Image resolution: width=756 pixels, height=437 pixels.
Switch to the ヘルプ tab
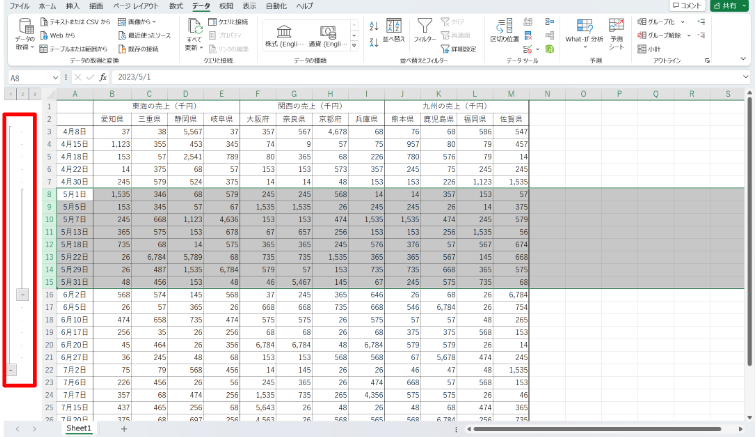click(x=304, y=6)
